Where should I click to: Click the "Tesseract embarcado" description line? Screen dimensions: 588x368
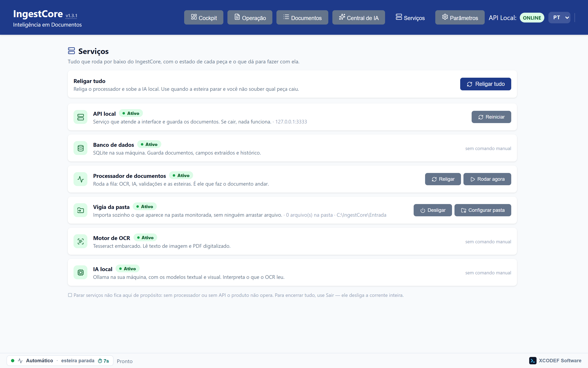pos(162,246)
